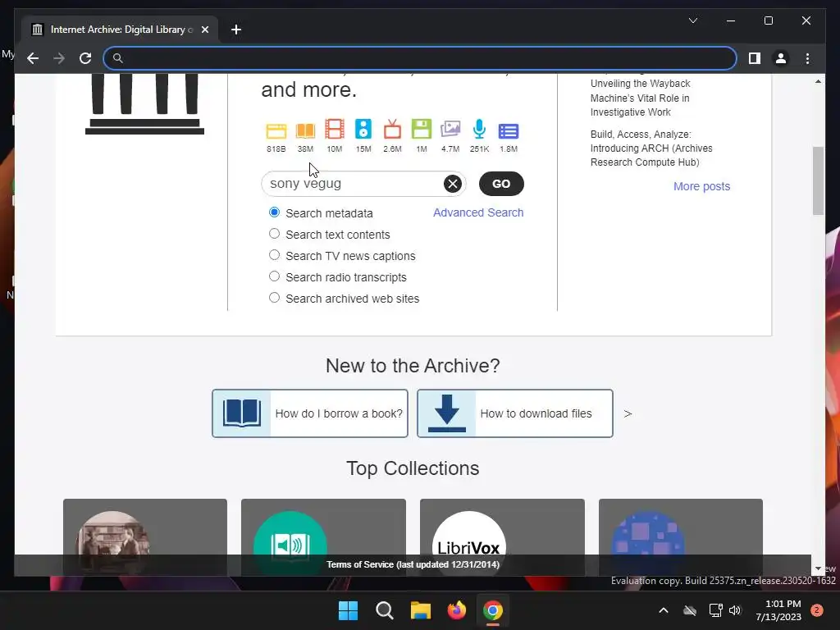Reload the page with the refresh icon
Viewport: 840px width, 630px height.
pyautogui.click(x=85, y=58)
